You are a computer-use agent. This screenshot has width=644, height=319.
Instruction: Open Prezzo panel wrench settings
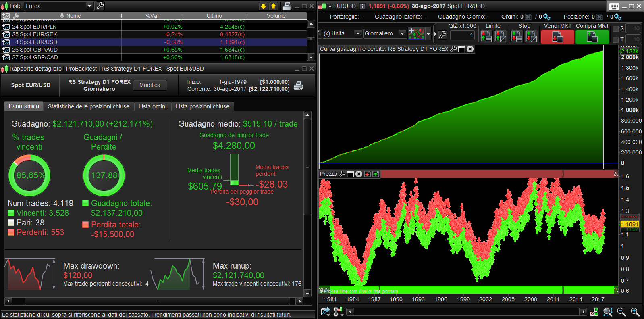342,174
